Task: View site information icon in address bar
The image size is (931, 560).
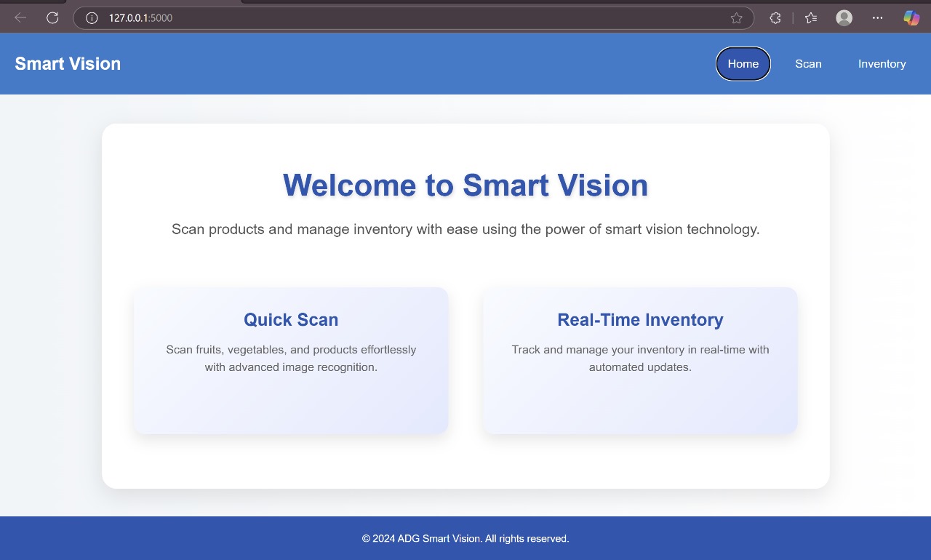Action: (x=92, y=18)
